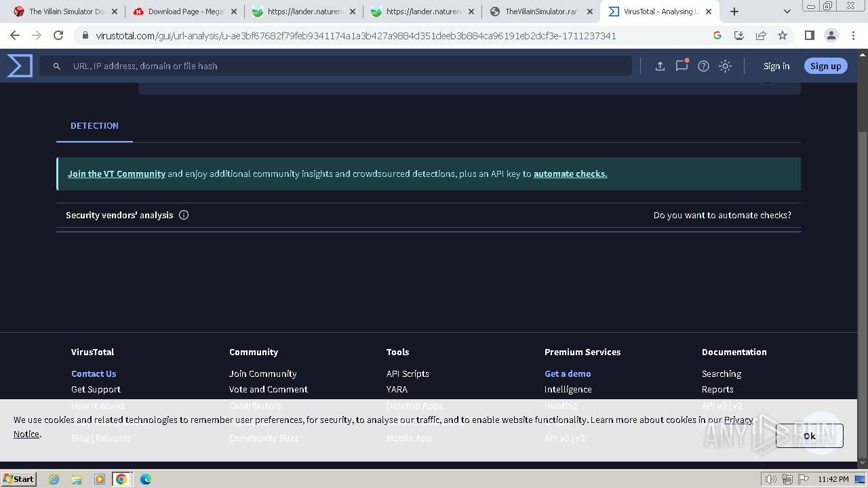Open the upload file icon
Viewport: 868px width, 488px height.
pyautogui.click(x=660, y=66)
